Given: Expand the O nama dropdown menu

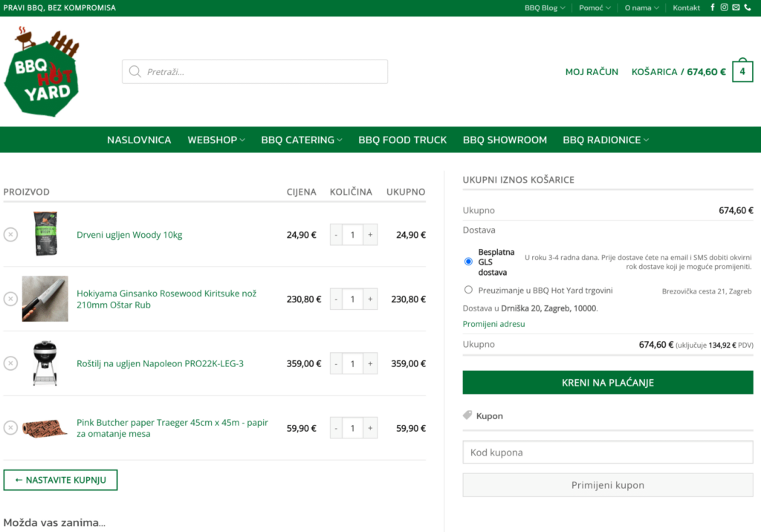Looking at the screenshot, I should (641, 7).
